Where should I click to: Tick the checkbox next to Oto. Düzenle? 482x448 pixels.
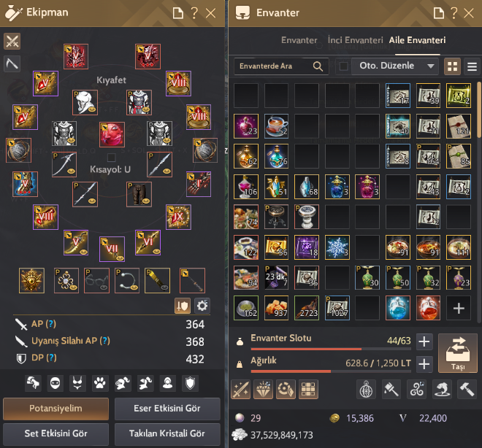point(343,66)
